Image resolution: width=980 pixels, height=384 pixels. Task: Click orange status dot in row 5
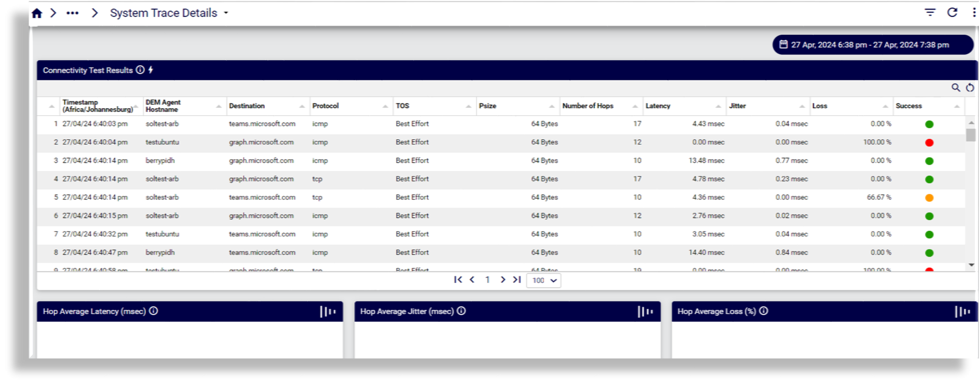click(929, 198)
